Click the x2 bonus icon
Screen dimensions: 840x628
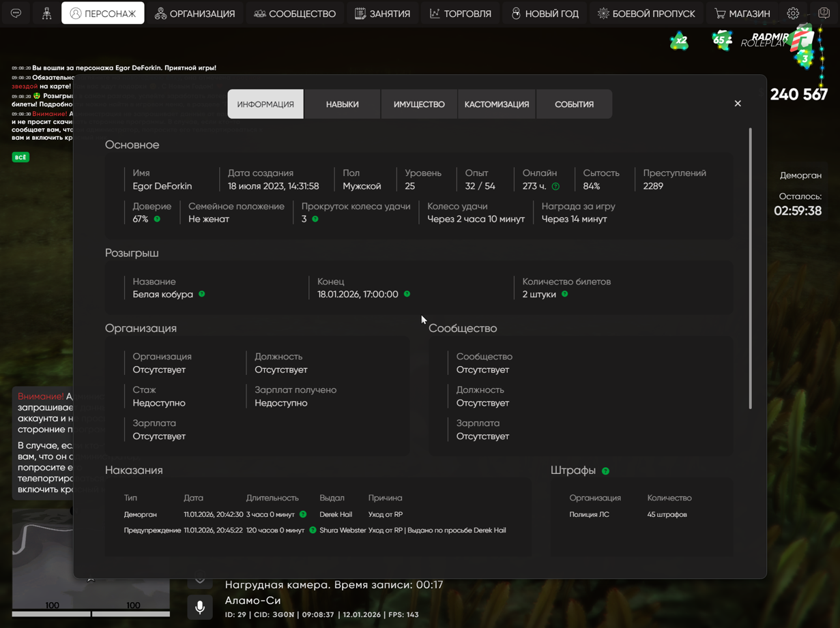click(x=679, y=41)
